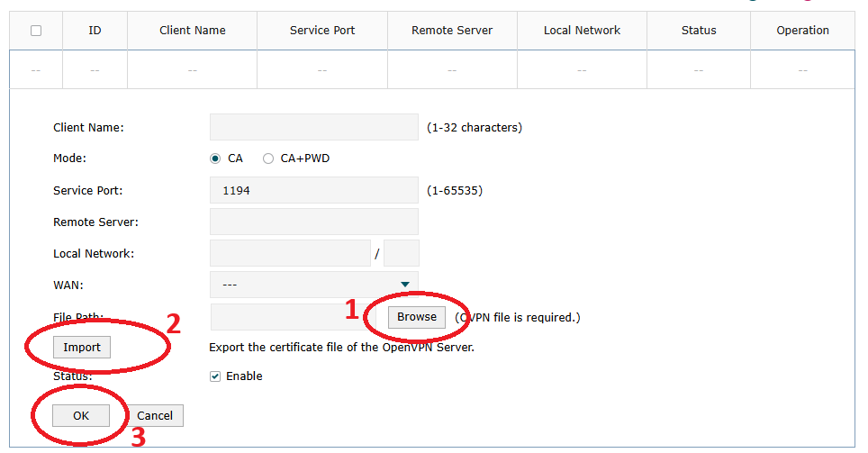Image resolution: width=868 pixels, height=453 pixels.
Task: Click the Operation column header
Action: 802,31
